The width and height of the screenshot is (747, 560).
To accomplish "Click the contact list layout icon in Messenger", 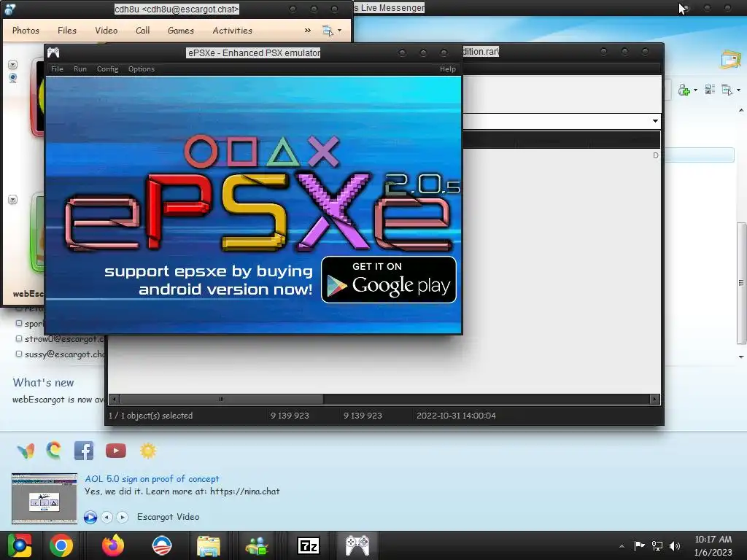I will (x=710, y=90).
